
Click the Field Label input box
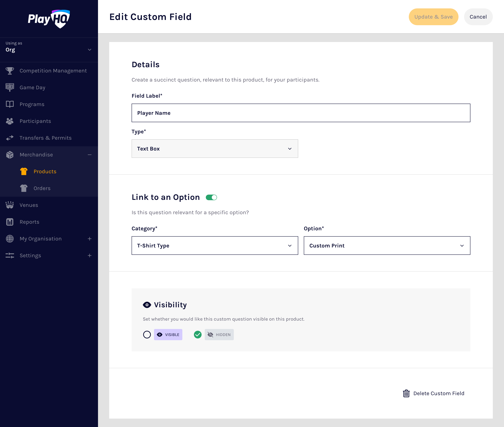coord(301,113)
